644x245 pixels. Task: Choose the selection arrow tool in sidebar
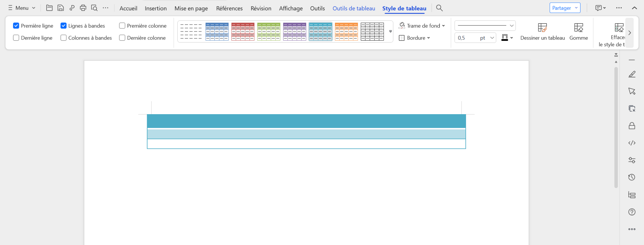632,91
